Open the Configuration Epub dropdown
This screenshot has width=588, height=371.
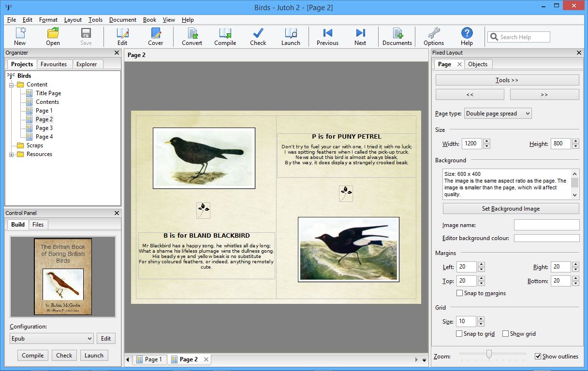(x=52, y=339)
